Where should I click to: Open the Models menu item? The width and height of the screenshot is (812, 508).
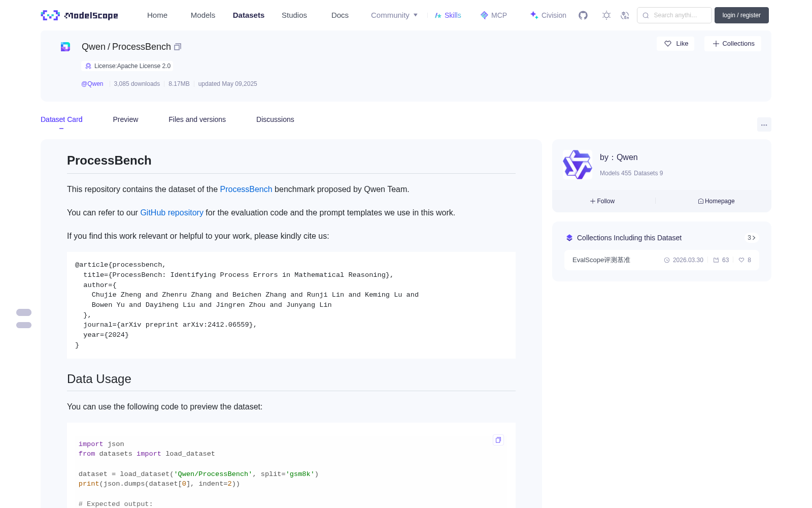pyautogui.click(x=203, y=15)
